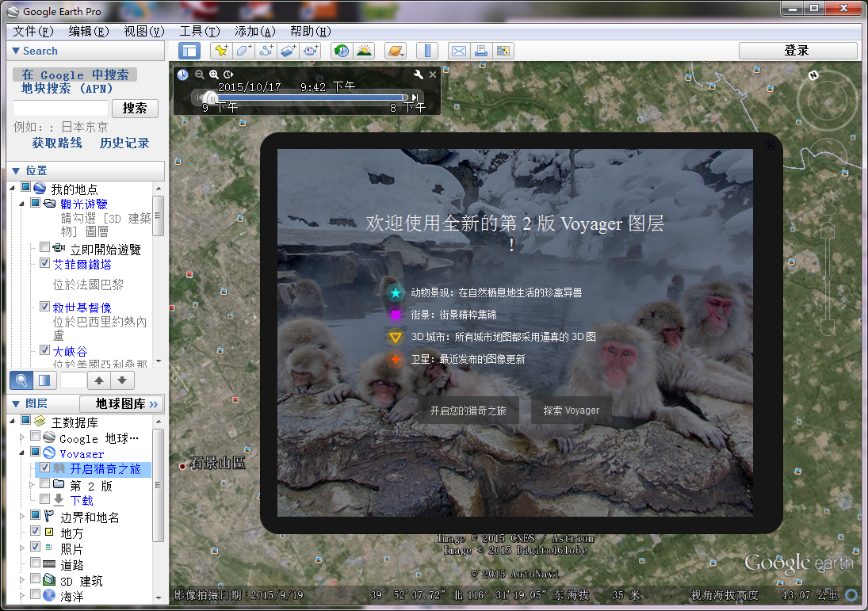Open time slider options wrench
Image resolution: width=868 pixels, height=611 pixels.
tap(419, 74)
